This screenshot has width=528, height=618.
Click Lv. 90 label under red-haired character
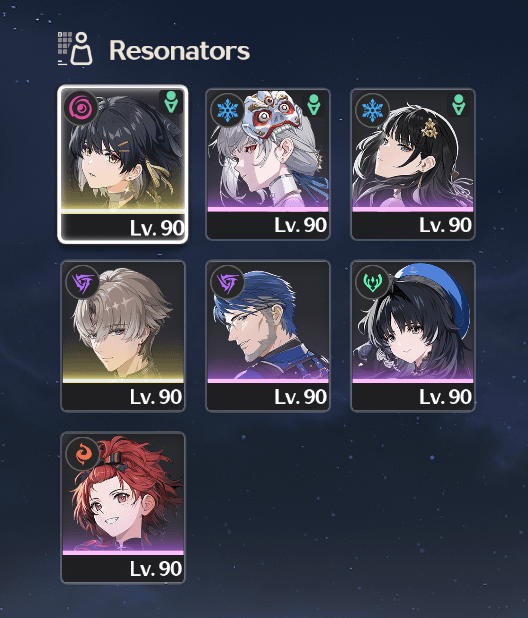(156, 568)
